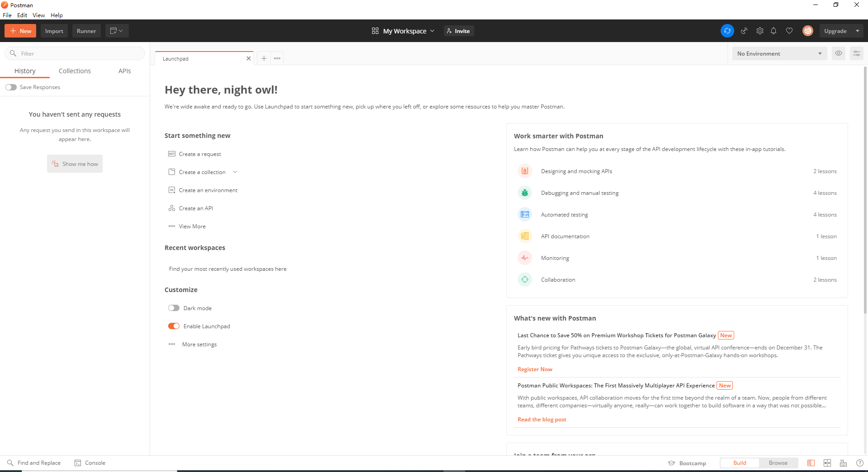
Task: Switch to the History tab
Action: click(25, 71)
